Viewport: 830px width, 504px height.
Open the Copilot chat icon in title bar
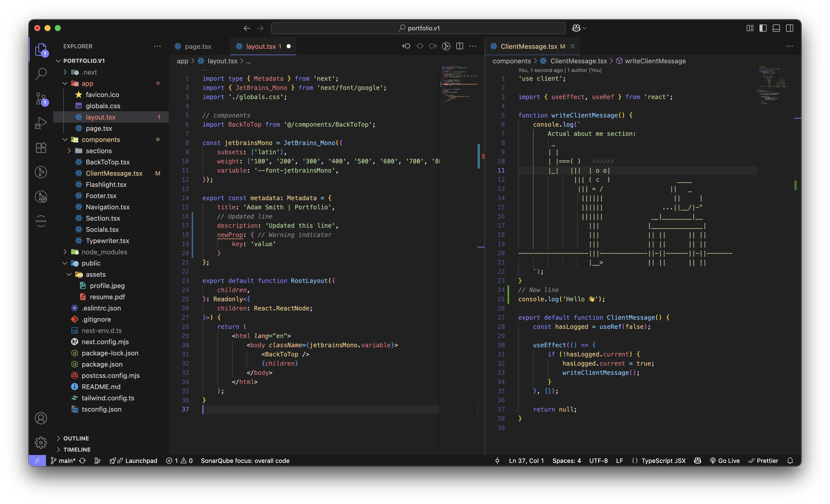click(576, 28)
